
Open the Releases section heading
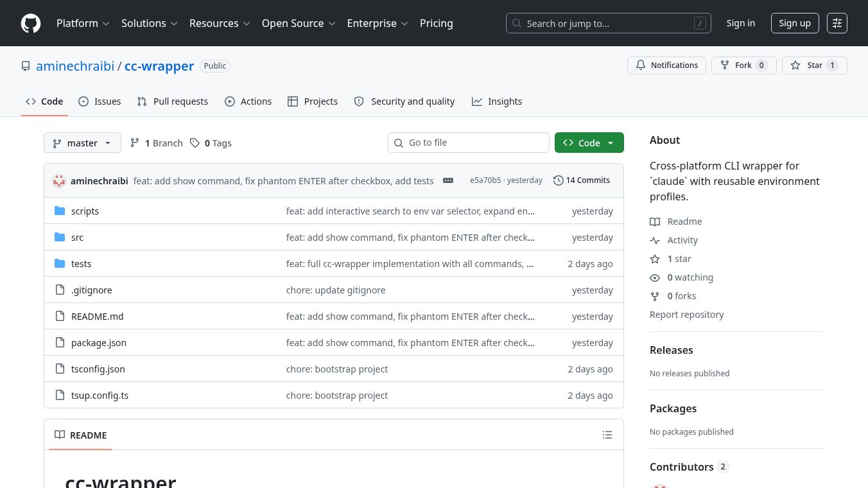coord(672,350)
